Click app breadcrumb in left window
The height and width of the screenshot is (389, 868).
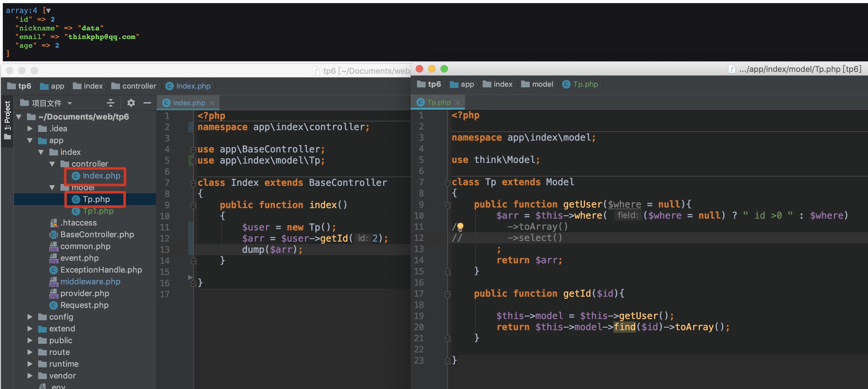point(52,86)
